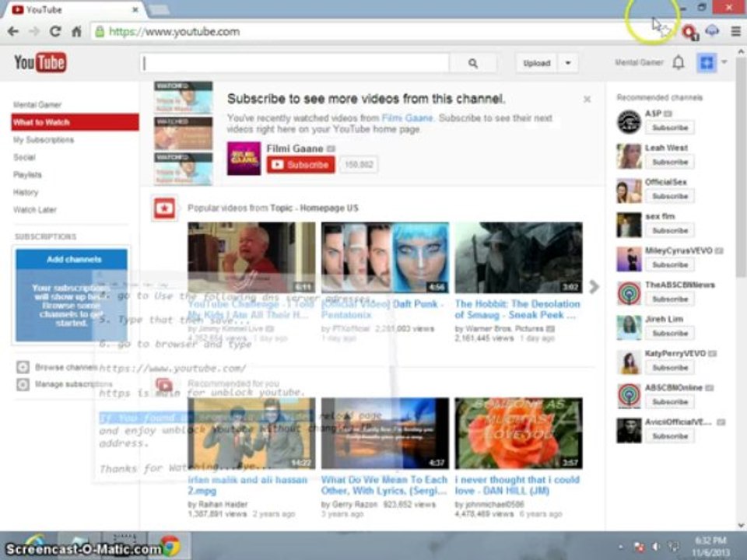Click the taskbar clock
The width and height of the screenshot is (747, 560).
coord(710,547)
